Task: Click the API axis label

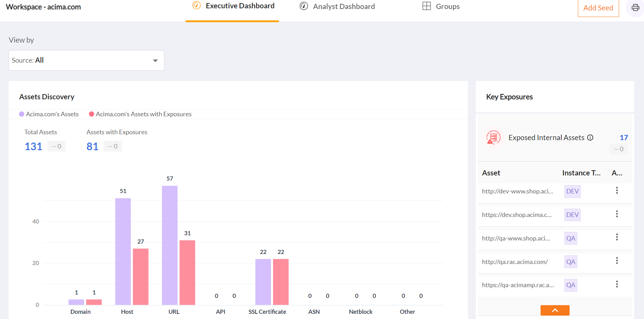Action: (220, 312)
